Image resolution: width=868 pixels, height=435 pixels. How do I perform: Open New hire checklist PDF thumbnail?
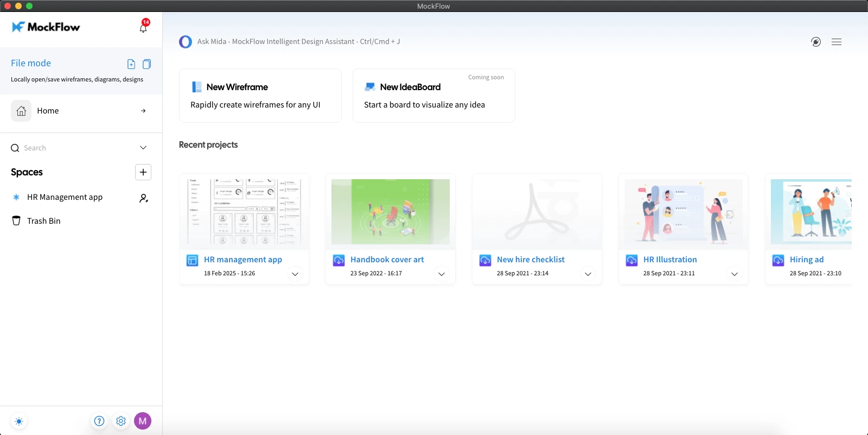tap(537, 212)
